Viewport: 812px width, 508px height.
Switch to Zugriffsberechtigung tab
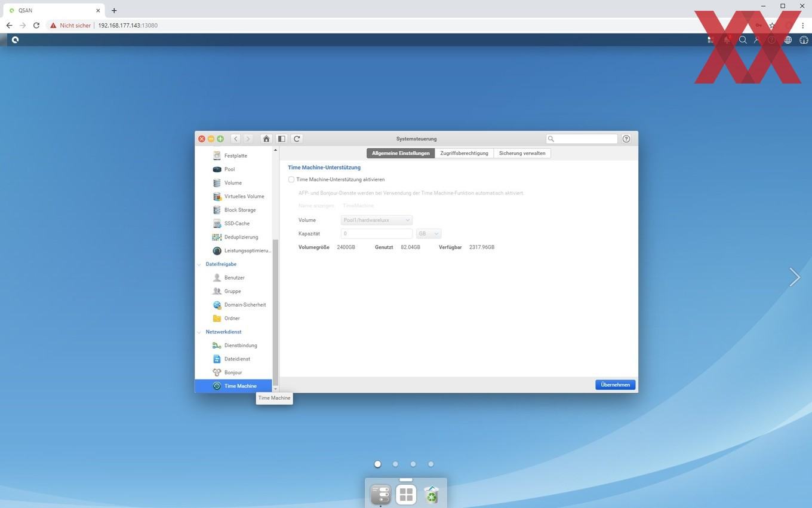tap(464, 153)
